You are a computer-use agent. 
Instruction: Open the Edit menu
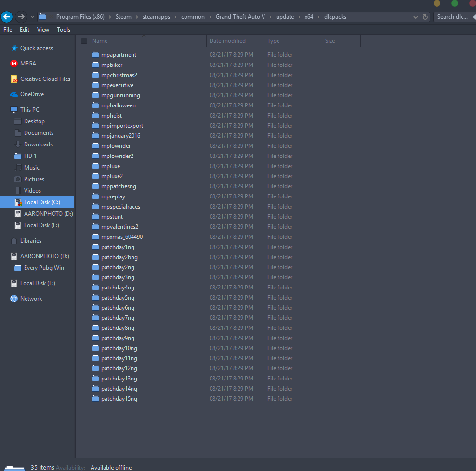tap(25, 30)
